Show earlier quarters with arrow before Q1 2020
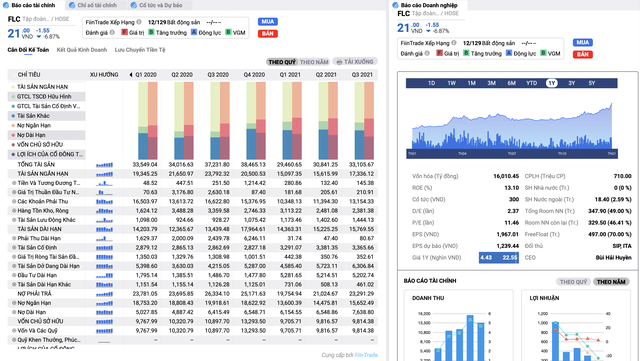 tap(131, 75)
